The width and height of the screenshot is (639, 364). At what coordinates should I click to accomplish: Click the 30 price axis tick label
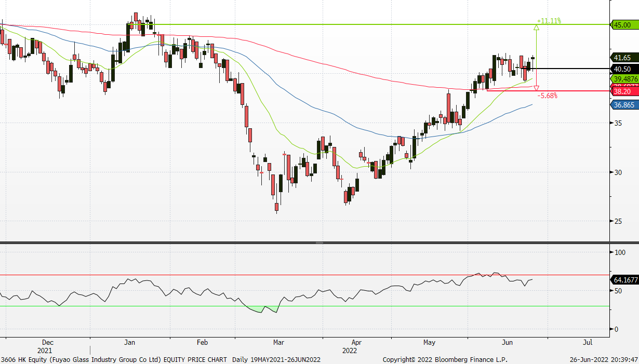(x=618, y=172)
